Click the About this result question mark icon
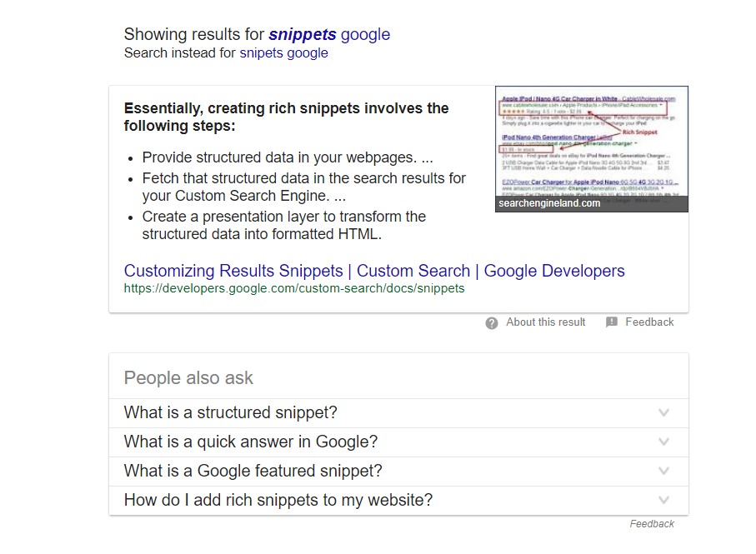The width and height of the screenshot is (756, 554). 491,322
